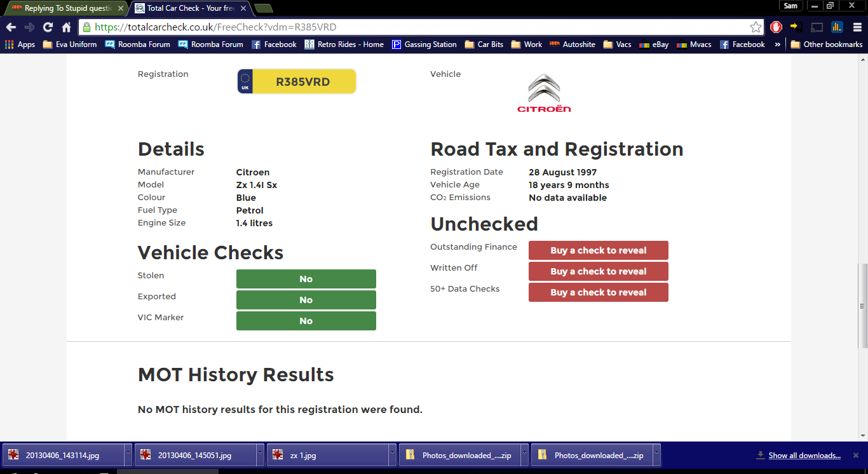Viewport: 868px width, 474px height.
Task: Open dropdown for 20130406_143114.jpg download
Action: pos(128,455)
